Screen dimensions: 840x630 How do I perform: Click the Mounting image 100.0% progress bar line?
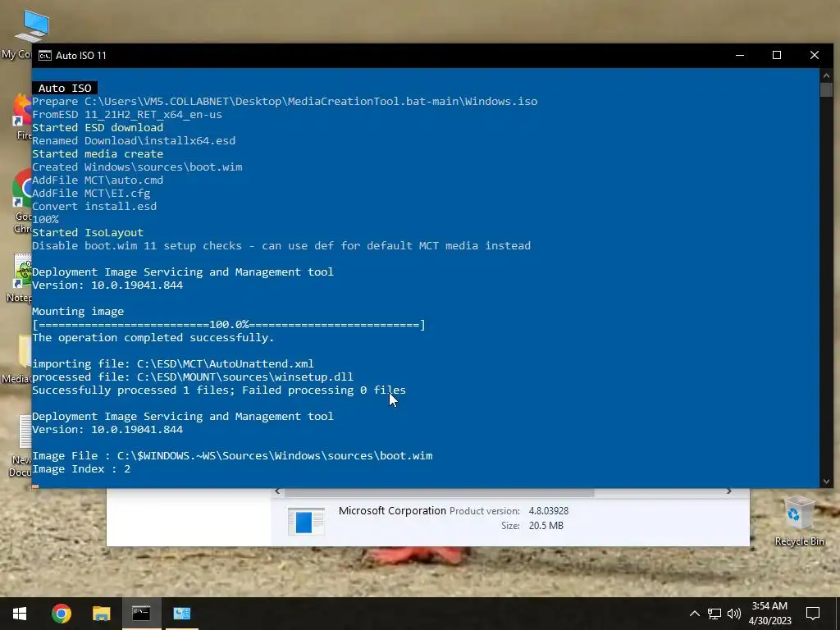point(229,325)
